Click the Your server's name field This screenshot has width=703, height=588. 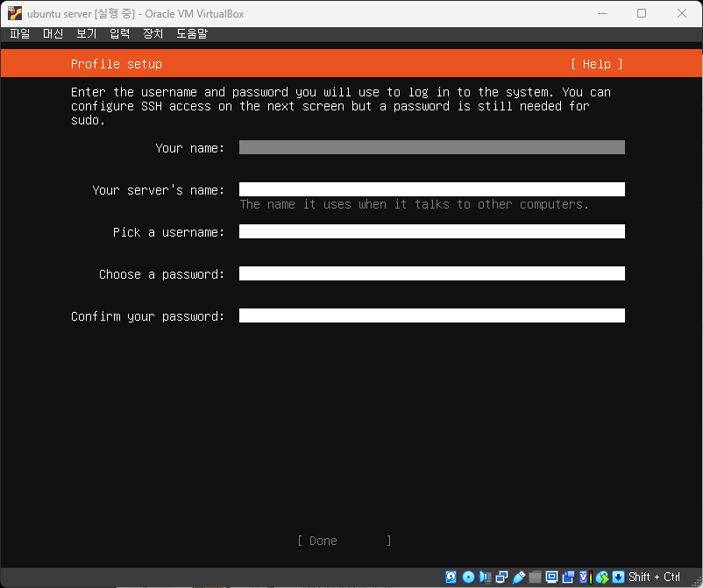(x=432, y=189)
